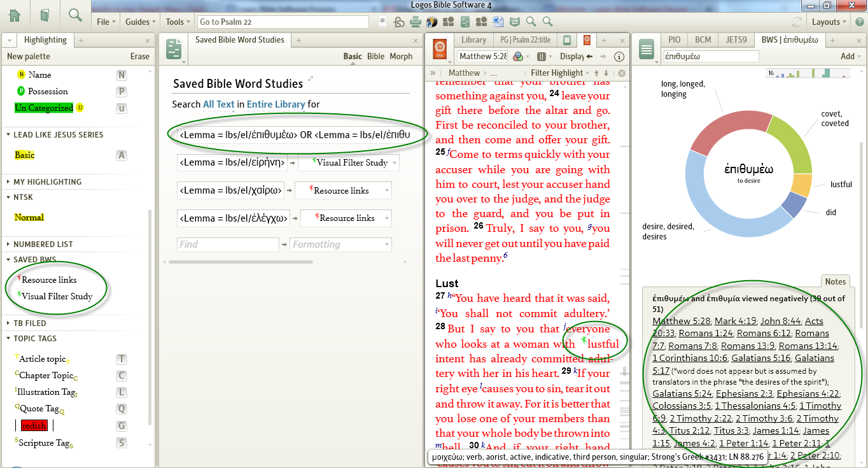This screenshot has height=468, width=868.
Task: Jump to previous highlight with up arrow
Action: pyautogui.click(x=596, y=73)
